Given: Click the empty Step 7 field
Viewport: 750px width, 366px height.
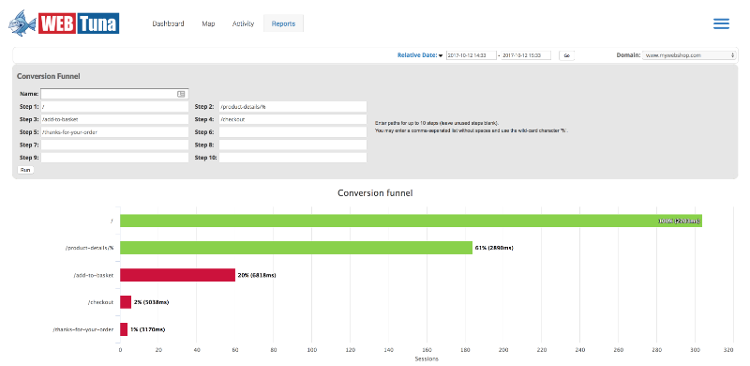Looking at the screenshot, I should pyautogui.click(x=114, y=144).
